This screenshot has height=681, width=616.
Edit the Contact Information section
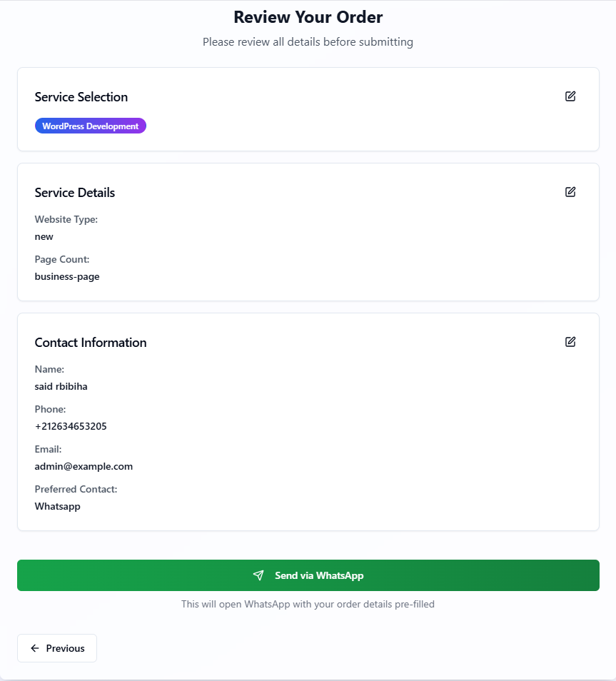[x=570, y=342]
